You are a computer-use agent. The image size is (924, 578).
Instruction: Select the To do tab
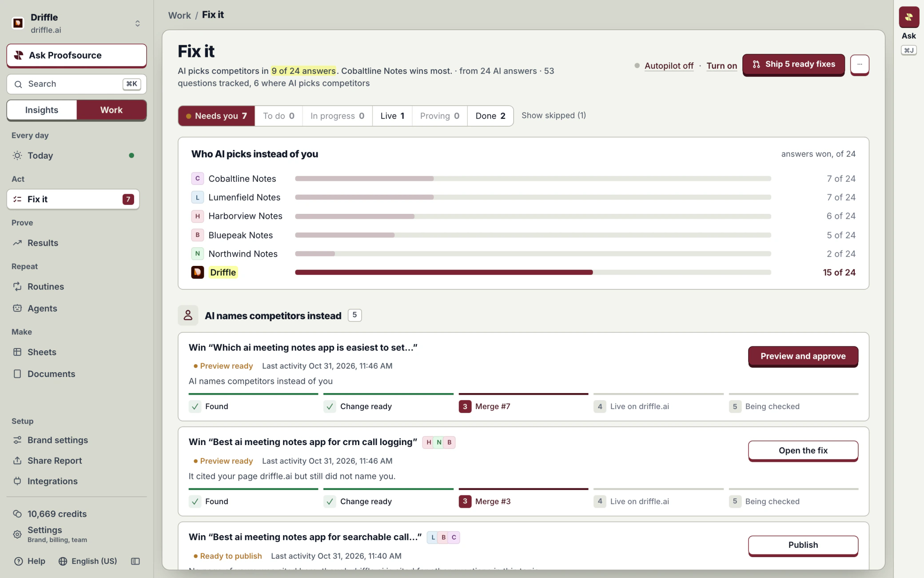pyautogui.click(x=279, y=116)
